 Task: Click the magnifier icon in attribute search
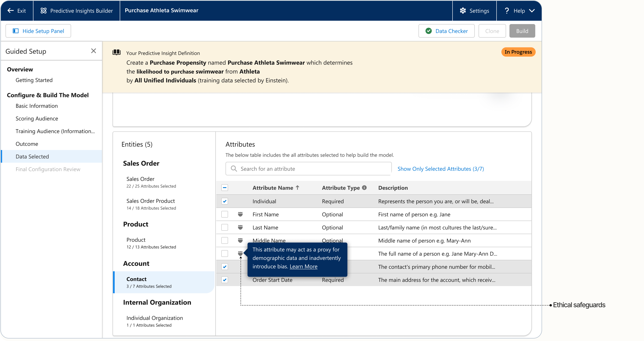click(x=234, y=169)
